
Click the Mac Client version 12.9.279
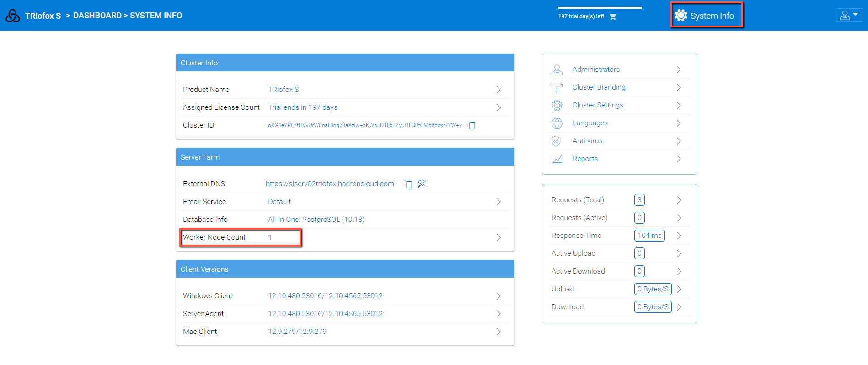tap(297, 332)
